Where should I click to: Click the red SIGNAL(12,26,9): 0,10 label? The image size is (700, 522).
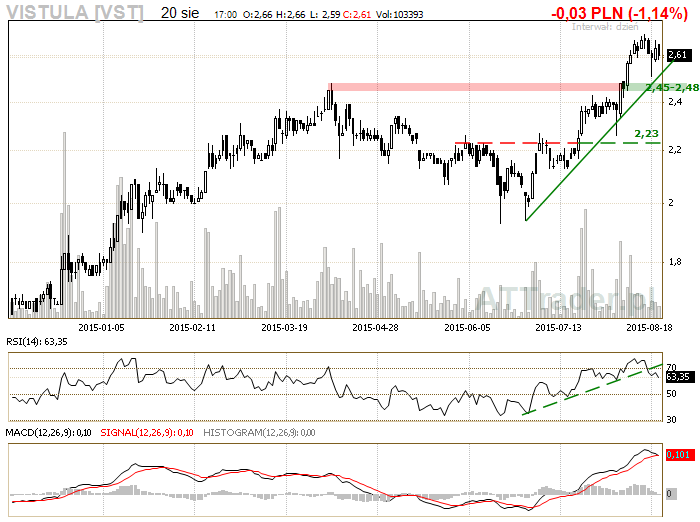click(147, 433)
